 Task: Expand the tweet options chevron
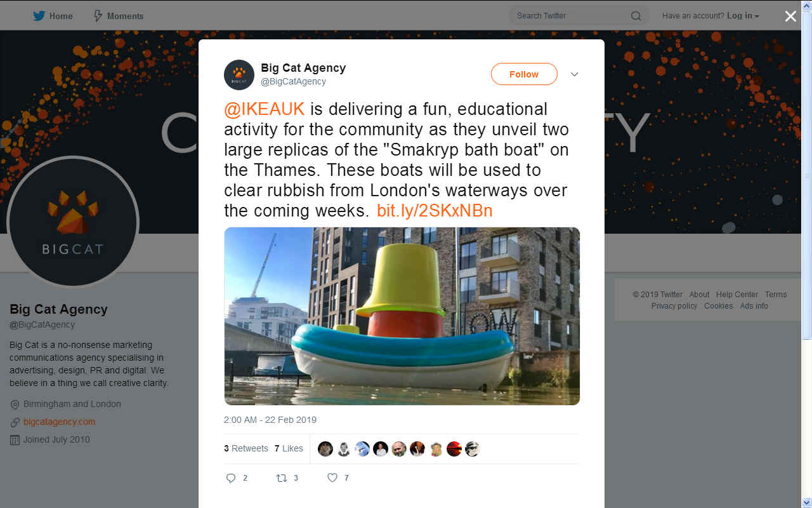(574, 74)
